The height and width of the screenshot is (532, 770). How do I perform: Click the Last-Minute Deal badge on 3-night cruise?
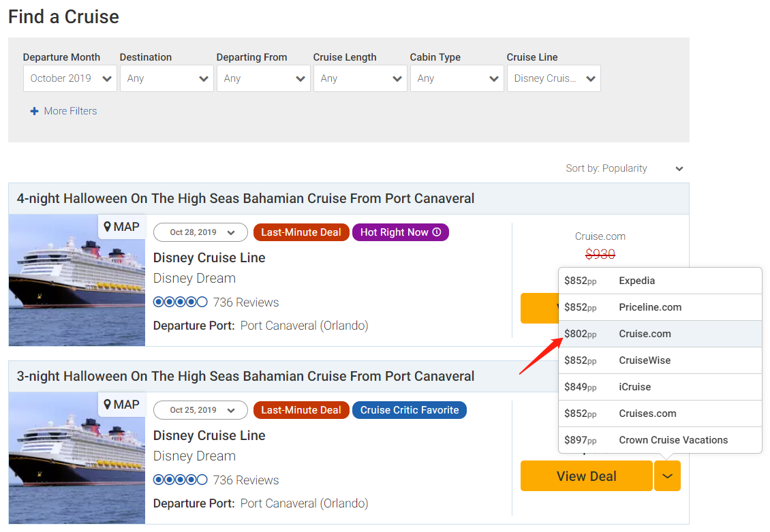click(x=301, y=410)
